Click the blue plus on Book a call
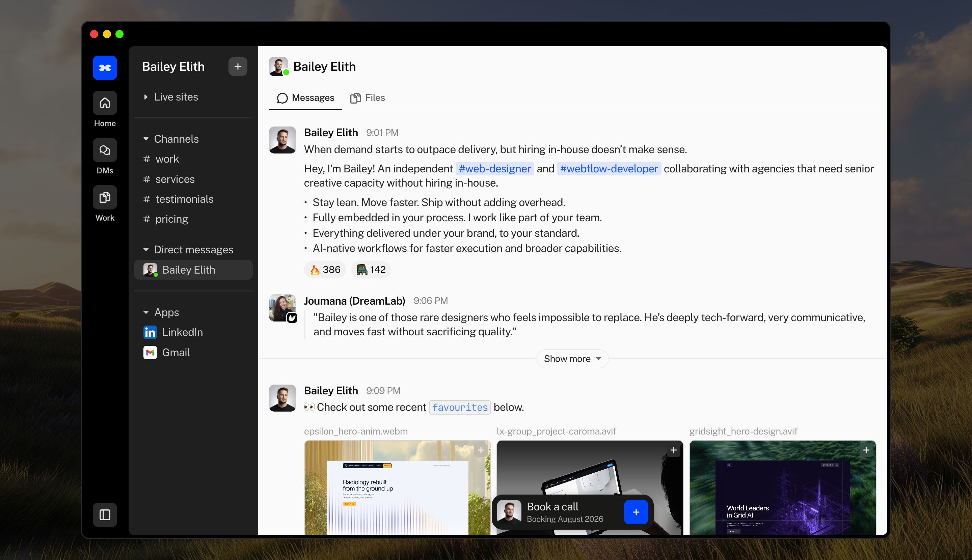 pos(636,512)
